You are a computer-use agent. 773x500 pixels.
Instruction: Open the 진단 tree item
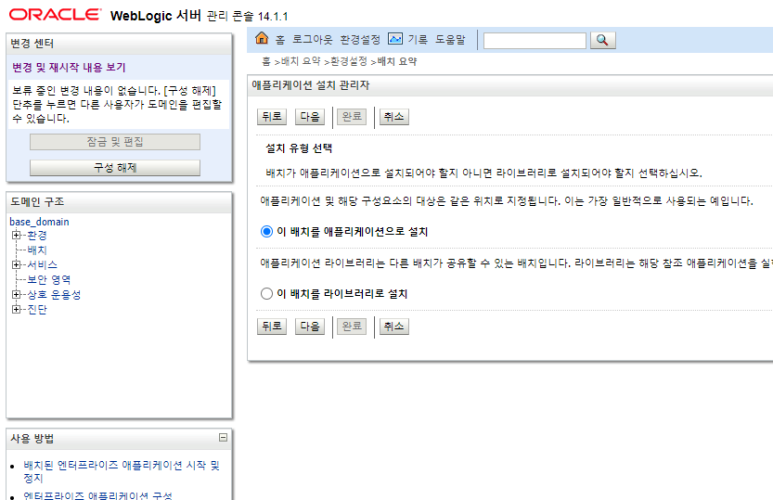point(37,309)
